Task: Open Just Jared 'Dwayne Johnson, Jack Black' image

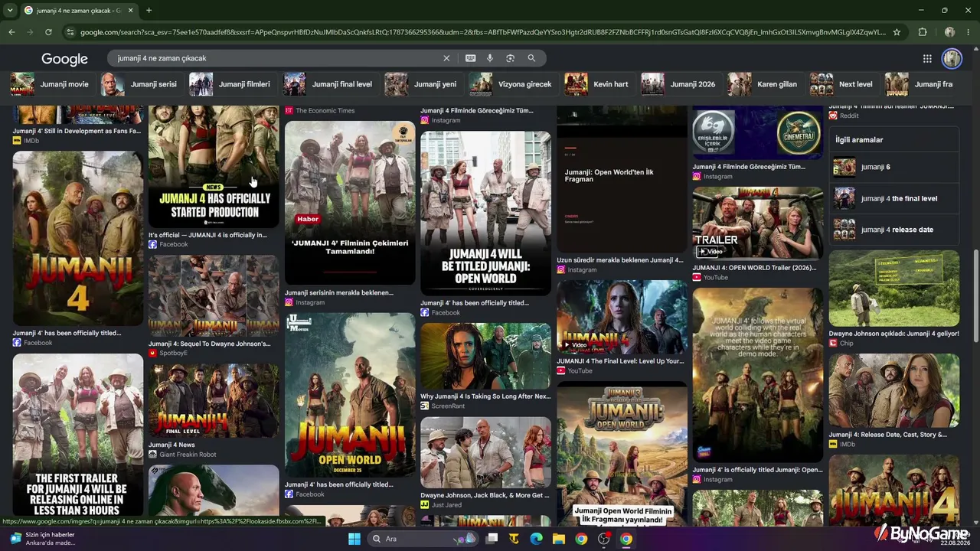Action: tap(485, 452)
